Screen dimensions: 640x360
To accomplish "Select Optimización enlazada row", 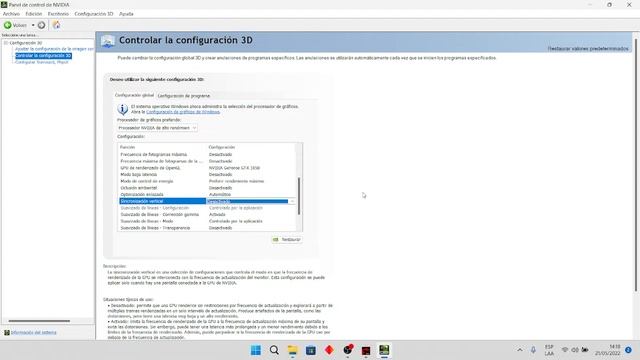I will click(x=207, y=194).
